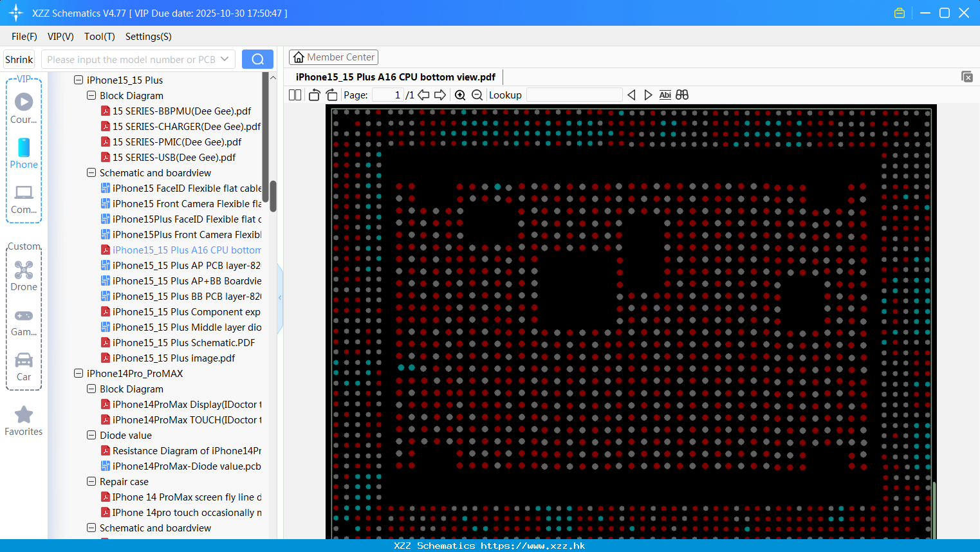
Task: Open the Tool(T) menu
Action: [100, 37]
